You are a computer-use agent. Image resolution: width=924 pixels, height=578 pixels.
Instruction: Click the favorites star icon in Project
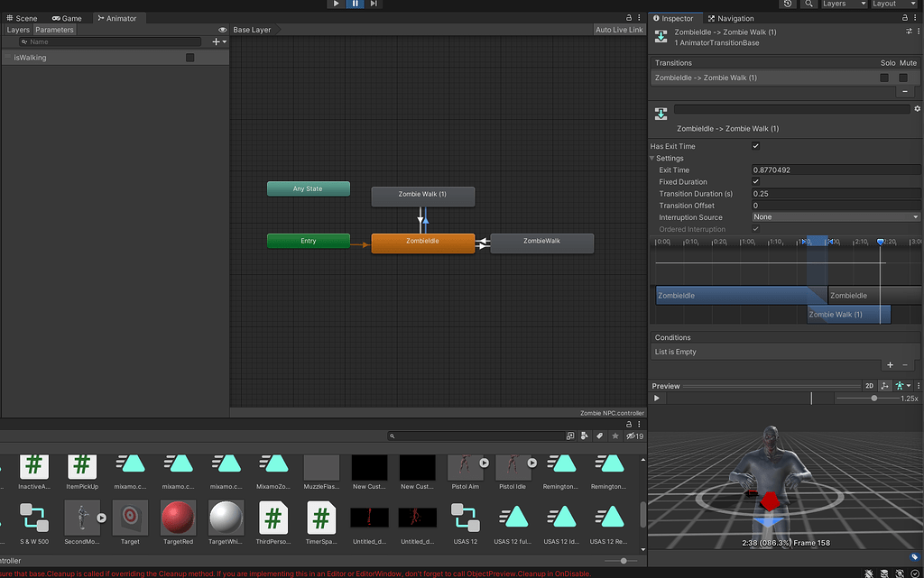[615, 436]
